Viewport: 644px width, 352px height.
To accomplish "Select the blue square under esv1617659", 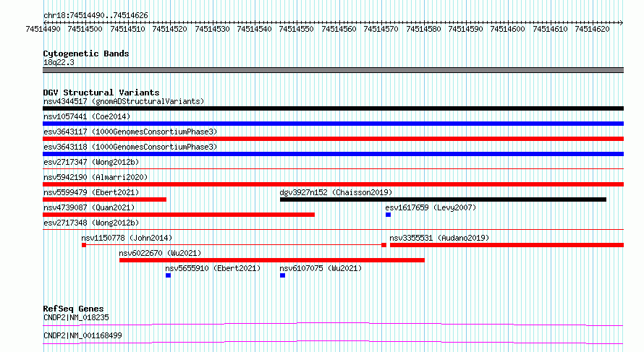I will click(x=388, y=215).
